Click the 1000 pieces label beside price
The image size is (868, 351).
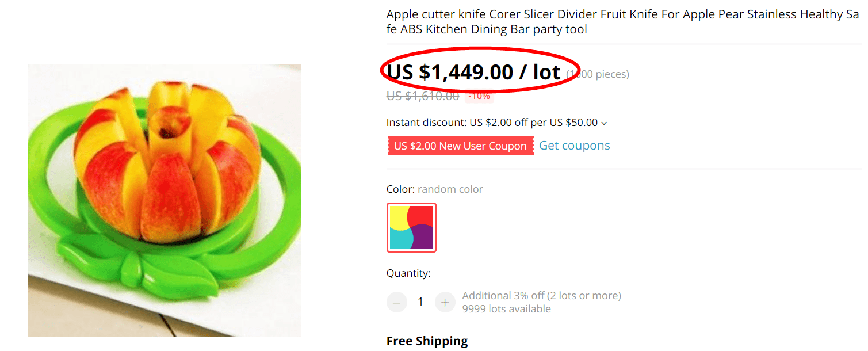point(598,74)
